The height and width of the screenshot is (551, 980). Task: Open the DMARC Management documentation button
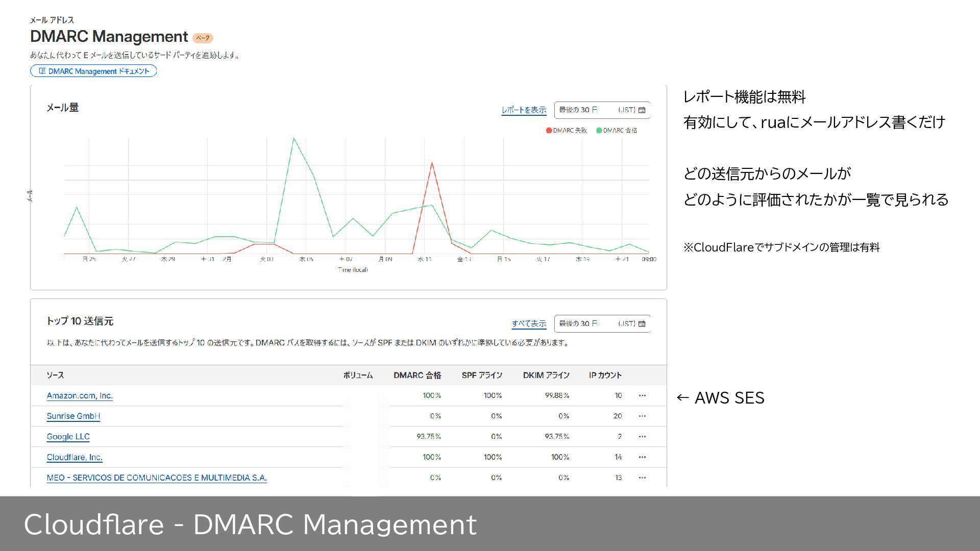[93, 71]
